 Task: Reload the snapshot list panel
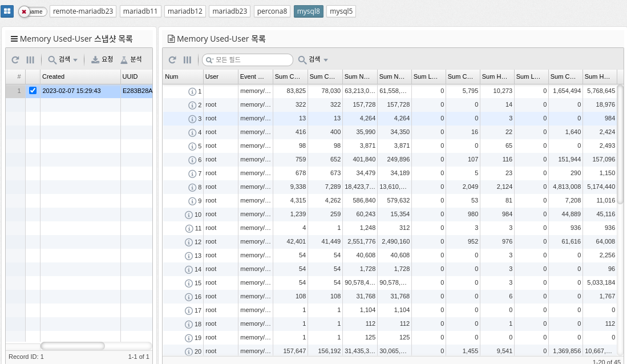coord(15,60)
